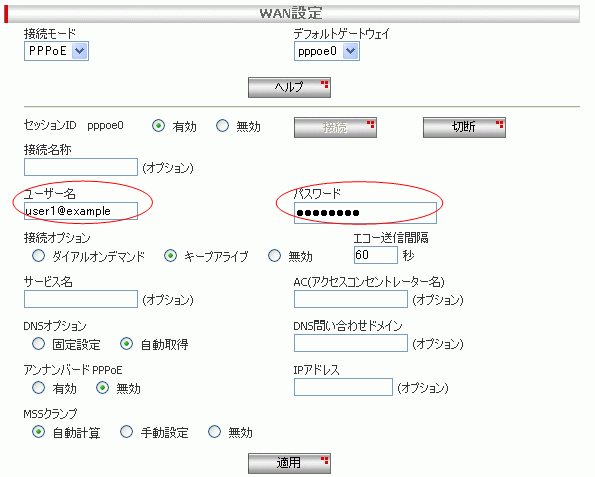
Task: Click the 接続 button
Action: click(x=335, y=128)
